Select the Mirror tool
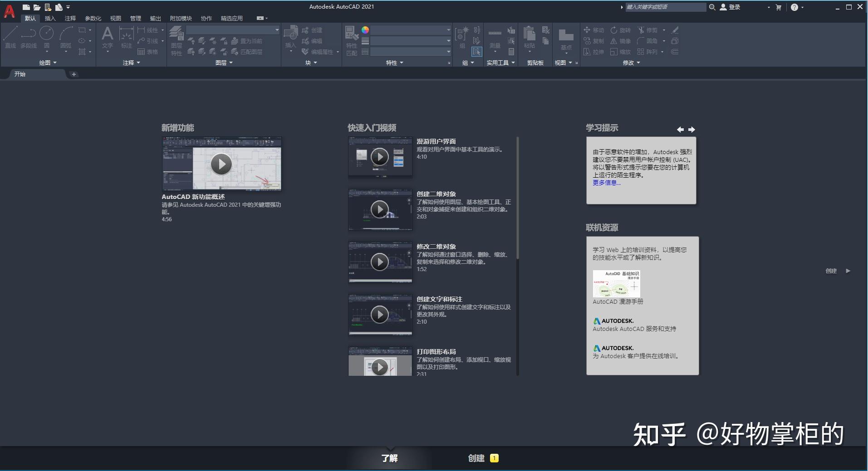Image resolution: width=868 pixels, height=471 pixels. [x=621, y=41]
